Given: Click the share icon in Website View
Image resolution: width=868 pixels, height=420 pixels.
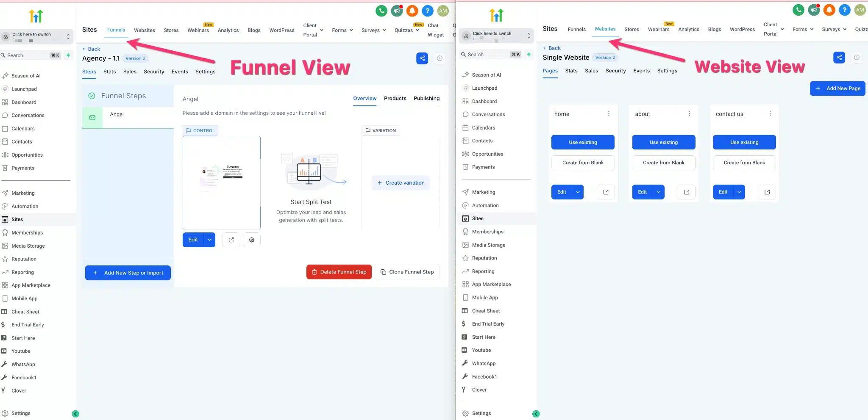Looking at the screenshot, I should [839, 58].
